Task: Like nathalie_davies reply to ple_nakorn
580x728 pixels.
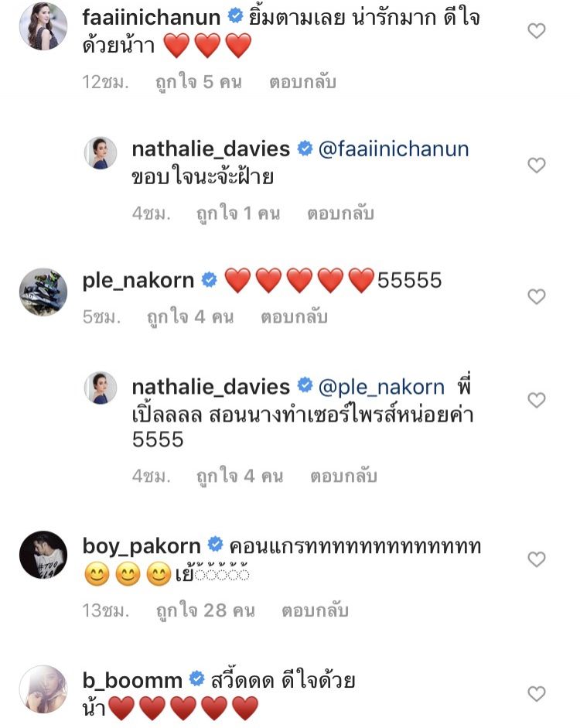Action: click(537, 400)
